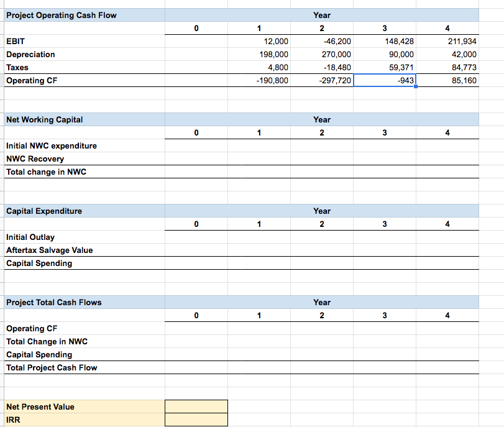Image resolution: width=504 pixels, height=427 pixels.
Task: Click the empty Net Present Value input cell
Action: (x=196, y=406)
